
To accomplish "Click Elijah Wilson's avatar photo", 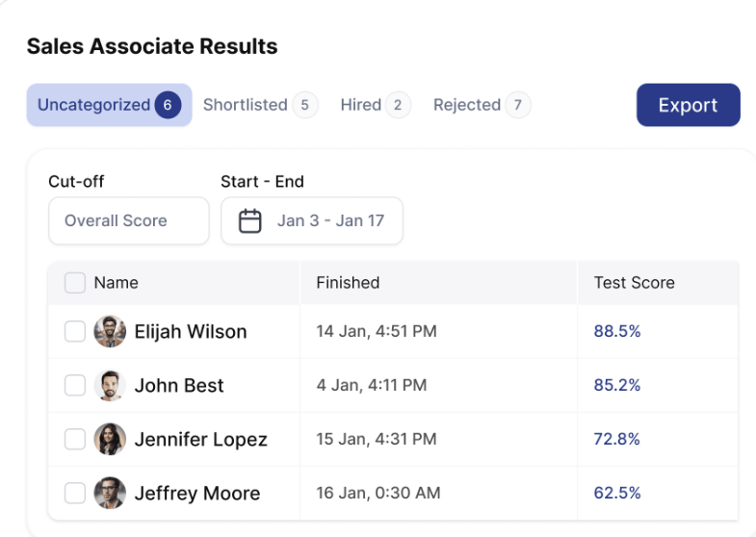I will point(110,332).
